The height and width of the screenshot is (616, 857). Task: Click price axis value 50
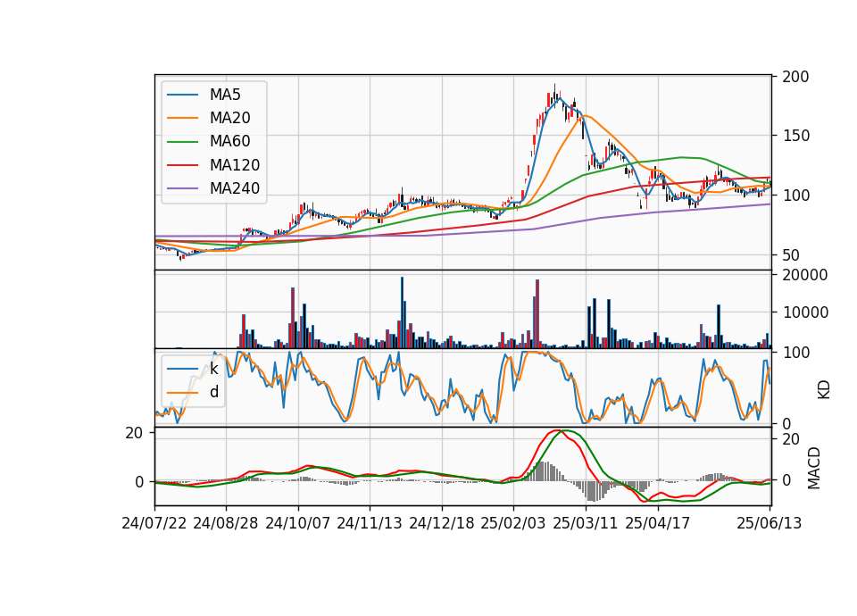pyautogui.click(x=791, y=255)
